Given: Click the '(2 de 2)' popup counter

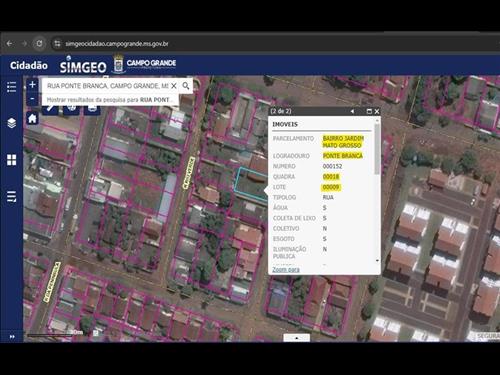Looking at the screenshot, I should (281, 111).
